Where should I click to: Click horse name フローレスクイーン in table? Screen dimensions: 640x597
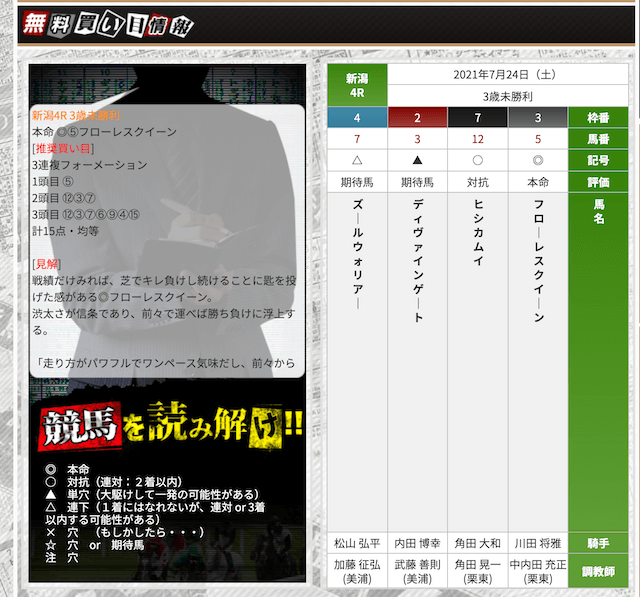click(x=538, y=261)
